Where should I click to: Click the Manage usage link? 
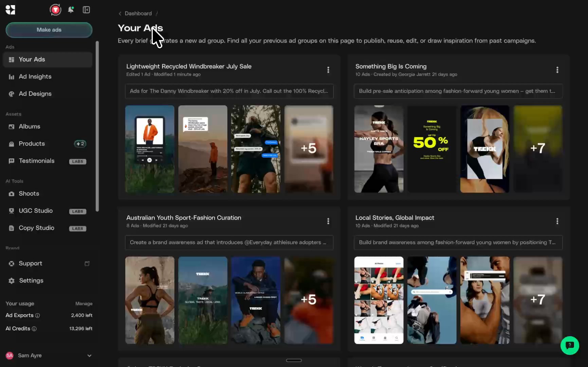pos(84,304)
